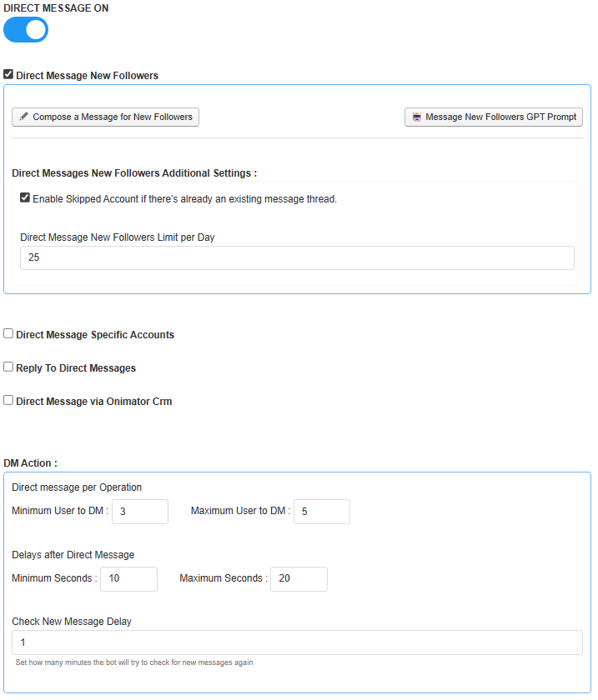The width and height of the screenshot is (598, 700).
Task: Click the DM Action heading
Action: tap(30, 462)
